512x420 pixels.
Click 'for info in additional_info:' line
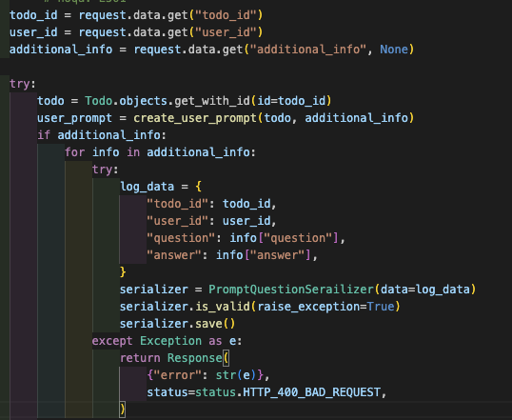160,152
